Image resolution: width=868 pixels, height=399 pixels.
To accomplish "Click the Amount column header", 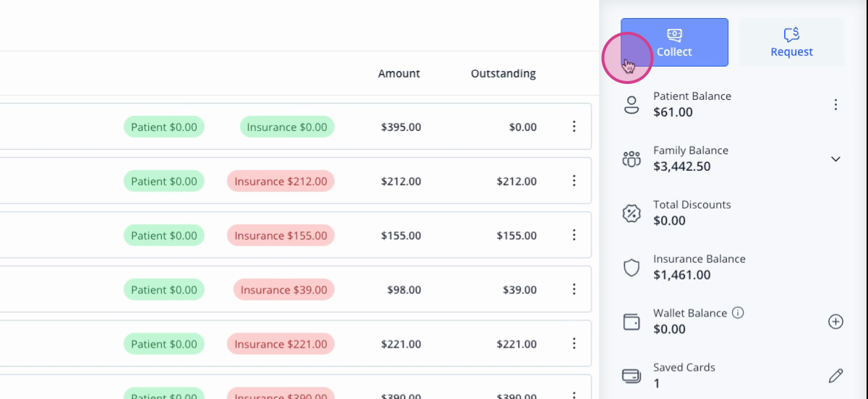I will tap(399, 73).
